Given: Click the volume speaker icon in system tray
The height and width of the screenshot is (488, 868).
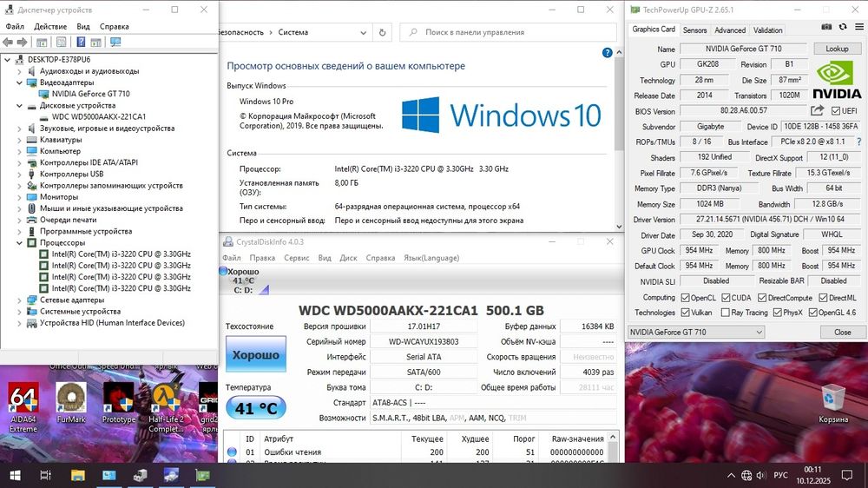Looking at the screenshot, I should (x=761, y=475).
